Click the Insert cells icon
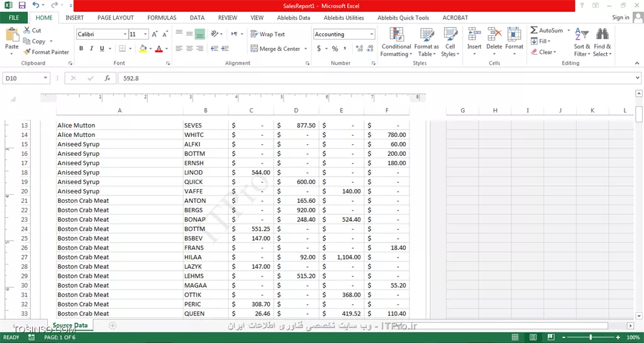Viewport: 644px width, 343px height. tap(474, 35)
